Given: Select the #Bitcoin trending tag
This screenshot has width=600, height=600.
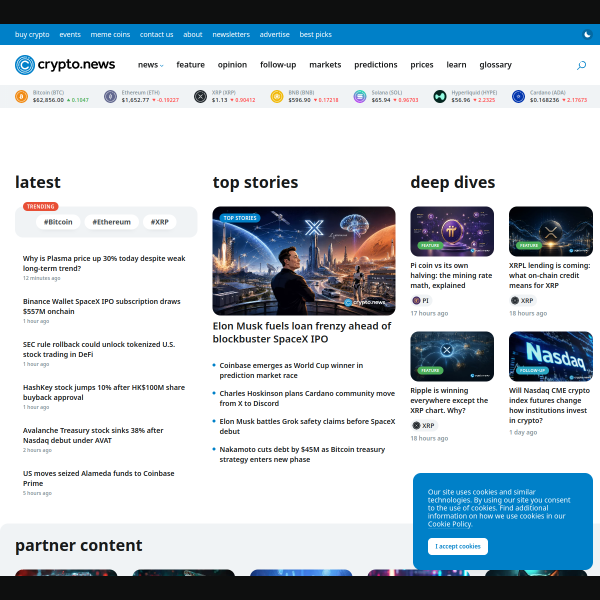Looking at the screenshot, I should [58, 222].
